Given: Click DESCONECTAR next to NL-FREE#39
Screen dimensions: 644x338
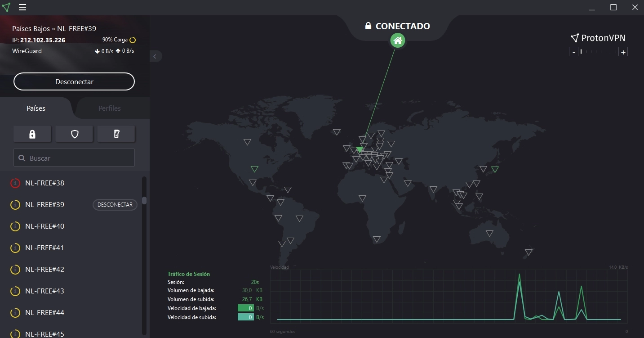Looking at the screenshot, I should tap(115, 204).
